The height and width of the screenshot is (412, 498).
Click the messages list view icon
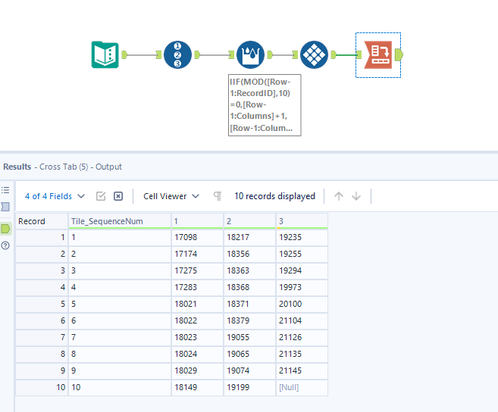[5, 190]
